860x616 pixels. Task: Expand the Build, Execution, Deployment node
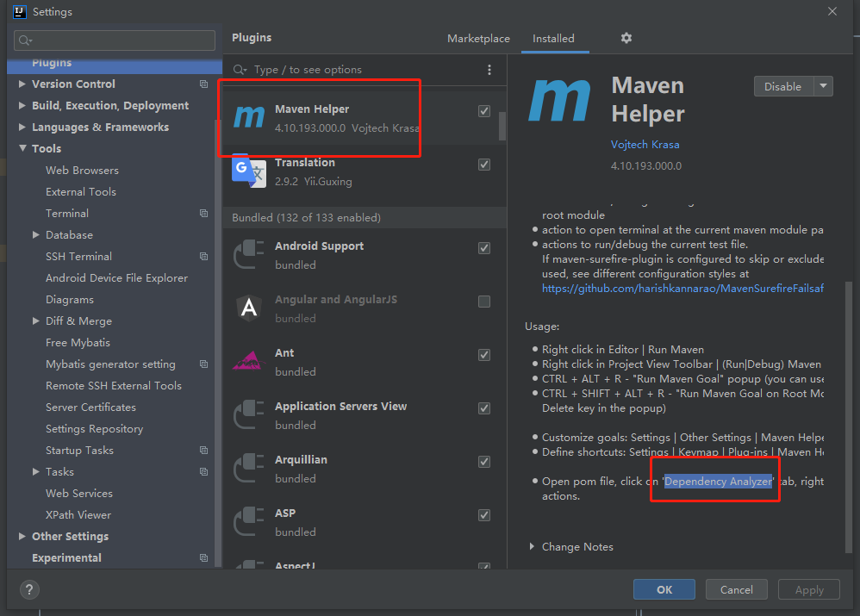(x=22, y=105)
